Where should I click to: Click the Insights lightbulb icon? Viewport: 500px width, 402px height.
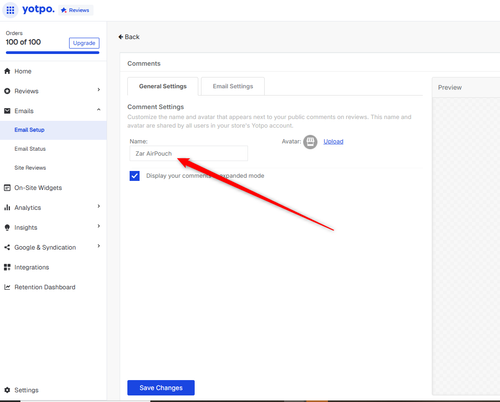[7, 228]
